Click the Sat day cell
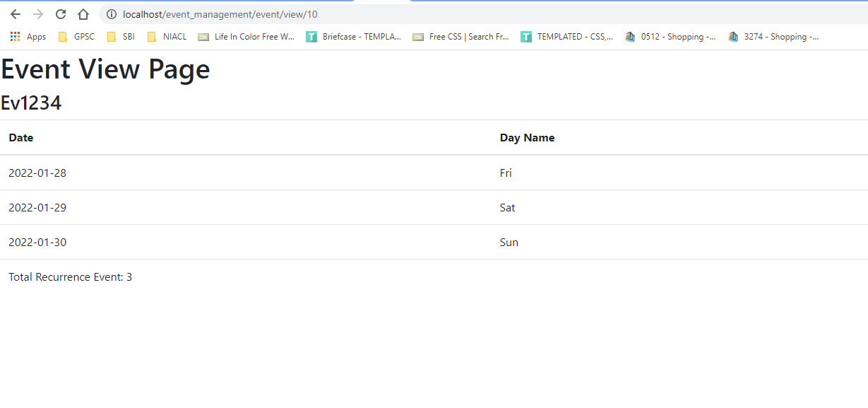This screenshot has height=408, width=868. [x=508, y=207]
